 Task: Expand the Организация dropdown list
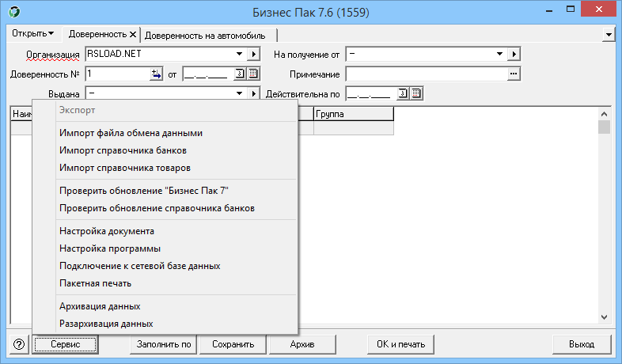pyautogui.click(x=240, y=54)
